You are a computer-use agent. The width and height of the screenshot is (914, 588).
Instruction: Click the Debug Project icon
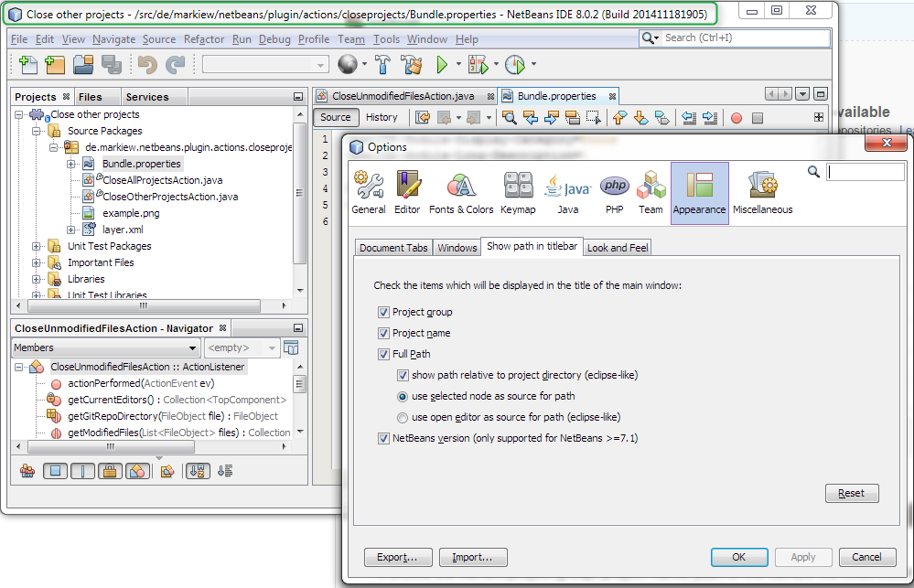(478, 64)
